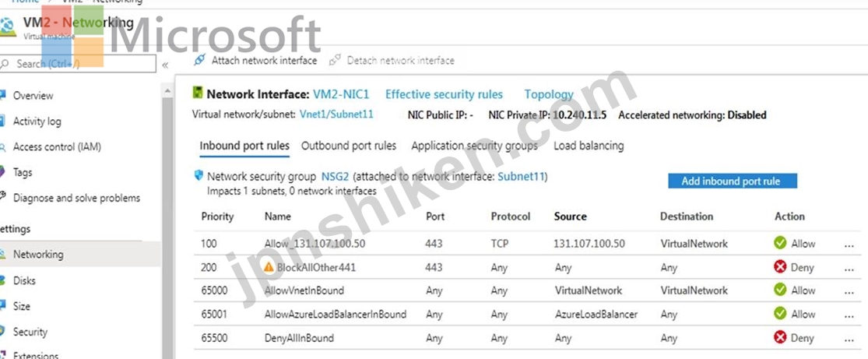Open ellipsis menu for Allow_131.107.100.50 rule
Viewport: 868px width, 359px height.
pyautogui.click(x=849, y=245)
